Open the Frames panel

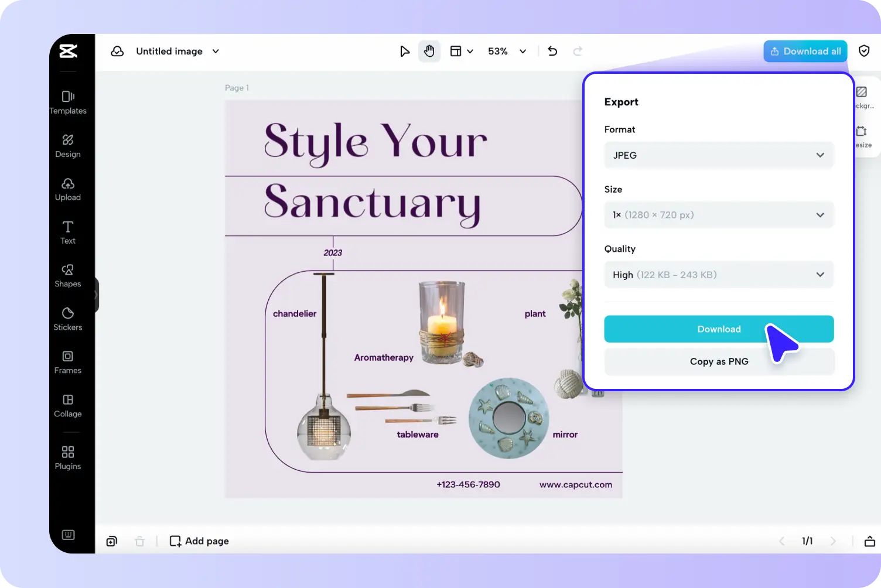(68, 362)
